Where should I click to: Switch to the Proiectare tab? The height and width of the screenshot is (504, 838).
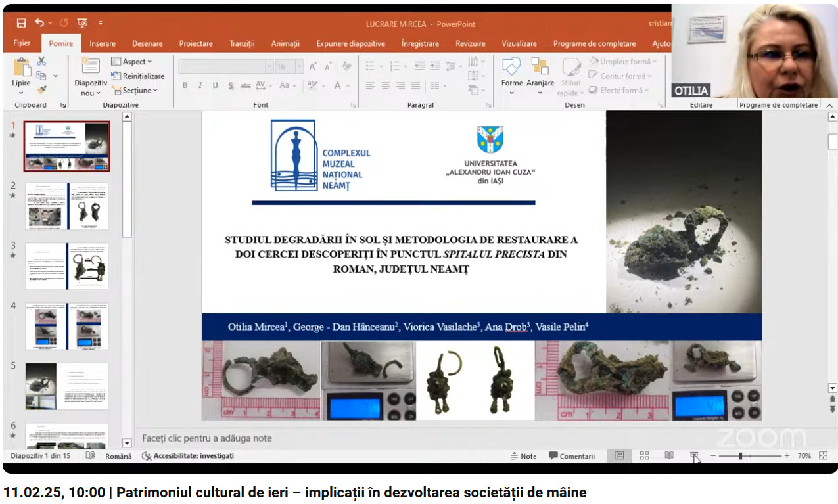(196, 43)
